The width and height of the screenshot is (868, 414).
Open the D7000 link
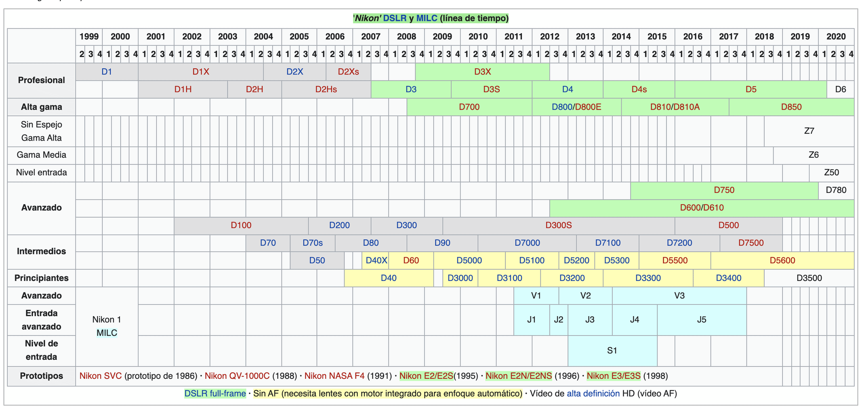pyautogui.click(x=527, y=243)
